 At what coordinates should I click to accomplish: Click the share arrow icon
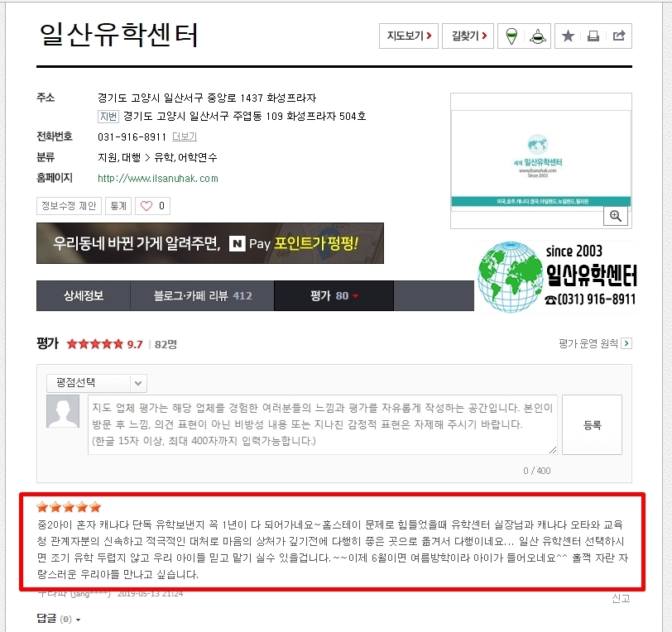coord(619,36)
